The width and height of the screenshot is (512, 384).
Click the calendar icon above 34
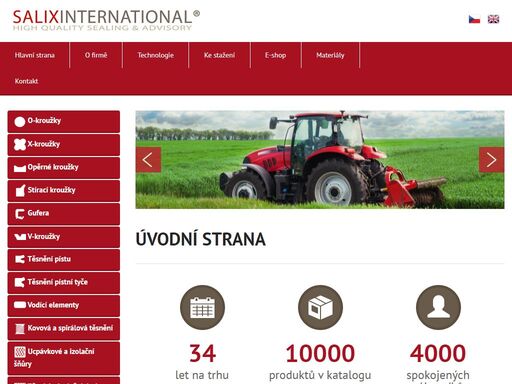click(x=202, y=307)
